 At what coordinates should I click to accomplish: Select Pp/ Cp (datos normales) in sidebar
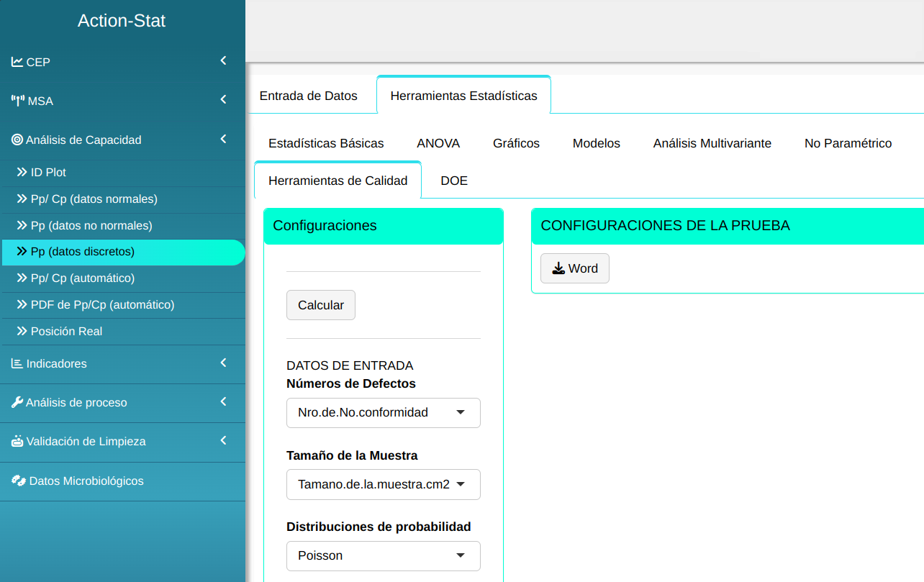(x=94, y=199)
